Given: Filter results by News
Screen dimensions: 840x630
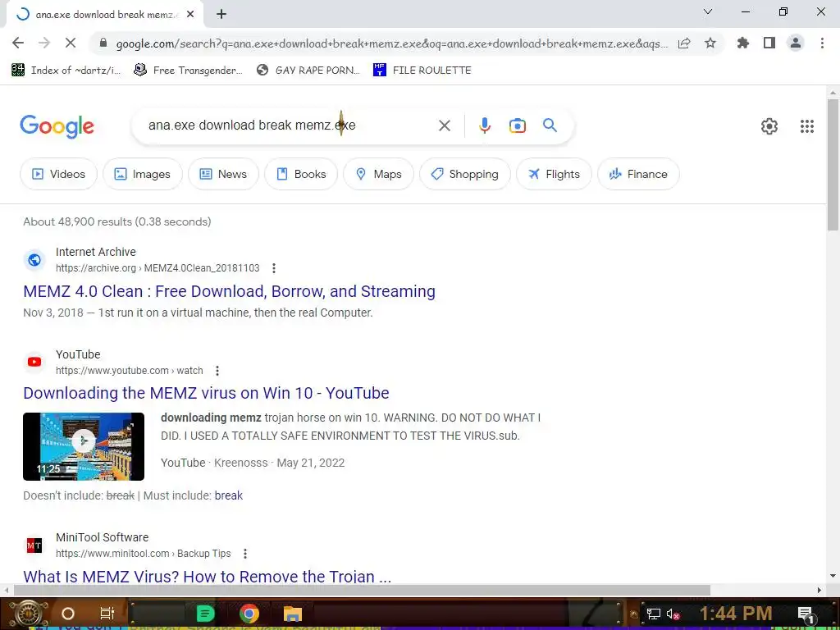Looking at the screenshot, I should coord(223,174).
